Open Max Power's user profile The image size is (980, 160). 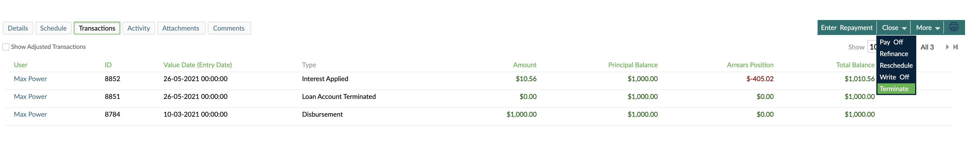click(30, 79)
